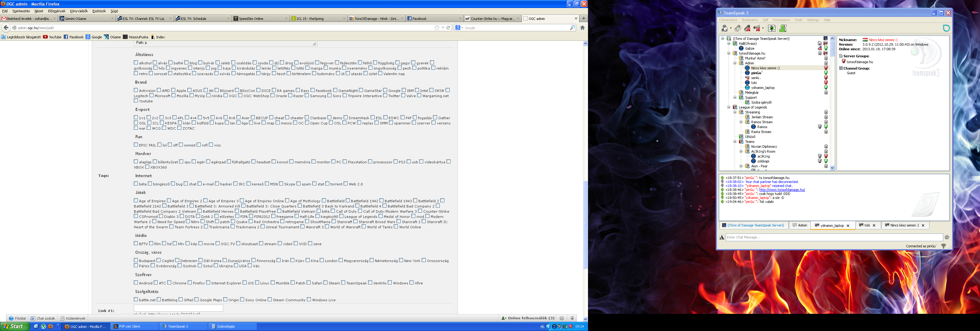This screenshot has height=331, width=980.
Task: Click the channel tree scrollbar down arrow
Action: tap(832, 168)
